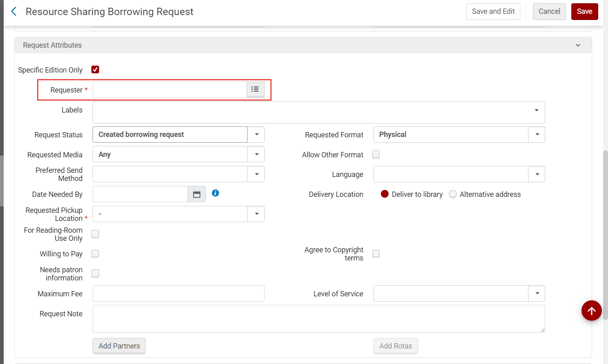
Task: Open the Request Status dropdown
Action: pos(256,135)
